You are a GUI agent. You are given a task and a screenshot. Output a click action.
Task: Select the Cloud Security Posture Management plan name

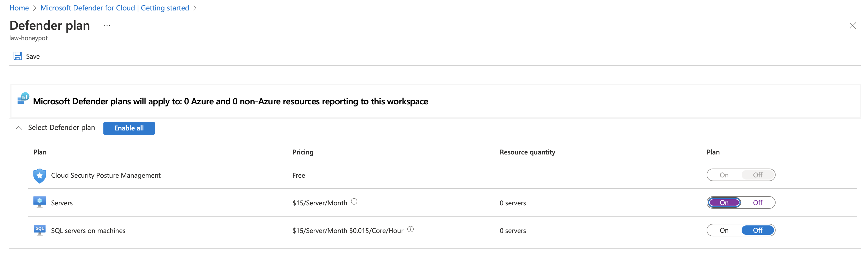pyautogui.click(x=106, y=175)
